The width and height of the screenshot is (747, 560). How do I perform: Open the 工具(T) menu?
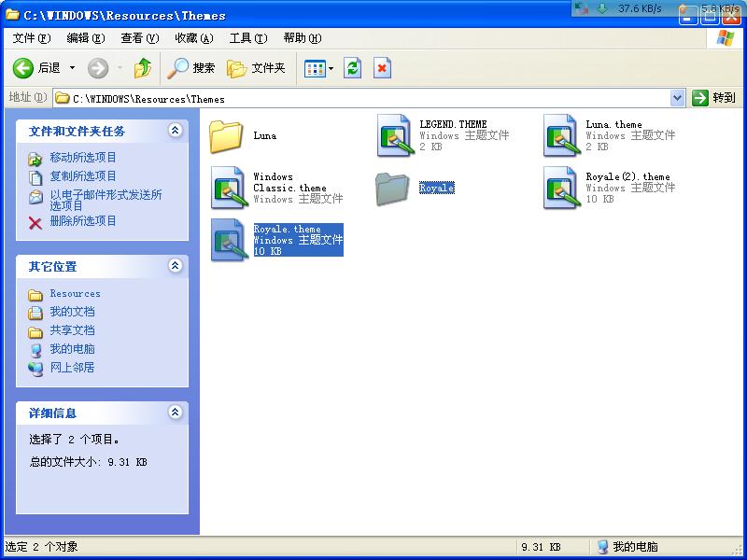[248, 38]
